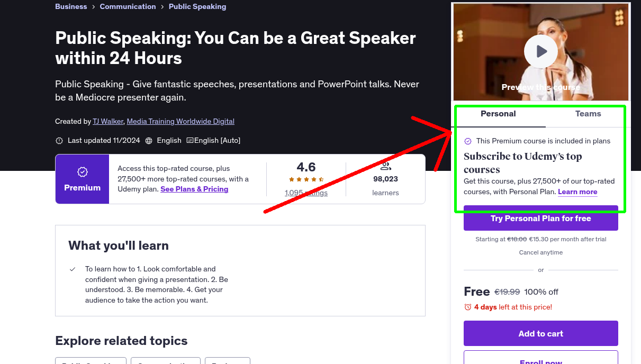641x364 pixels.
Task: Click the crossed-out €18.00 price
Action: (517, 239)
